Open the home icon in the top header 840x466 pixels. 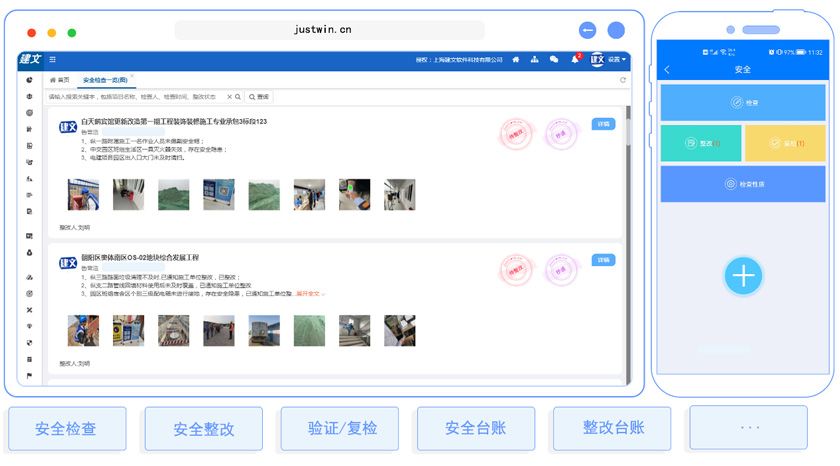(516, 60)
